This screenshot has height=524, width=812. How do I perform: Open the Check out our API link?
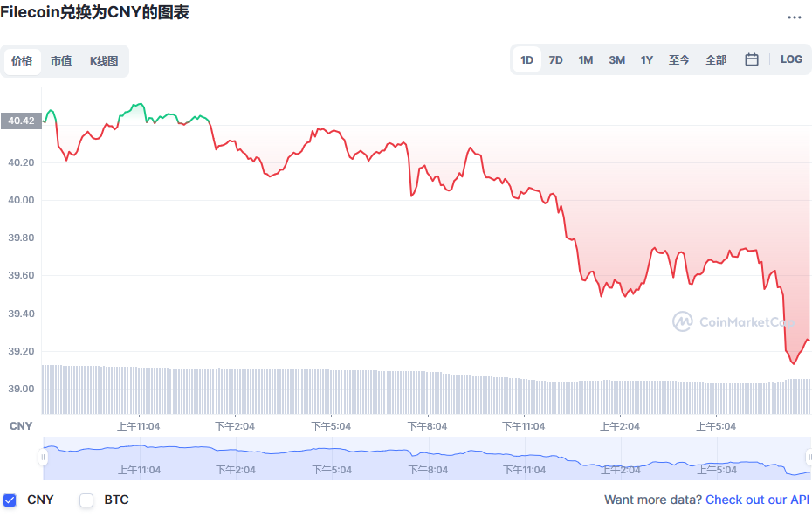click(x=757, y=500)
